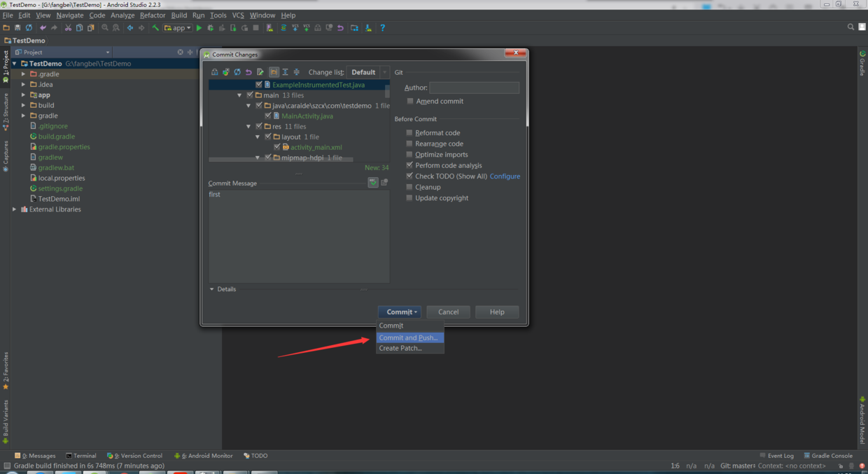Click Revert icon in Commit dialog toolbar
Image resolution: width=868 pixels, height=474 pixels.
pyautogui.click(x=248, y=72)
